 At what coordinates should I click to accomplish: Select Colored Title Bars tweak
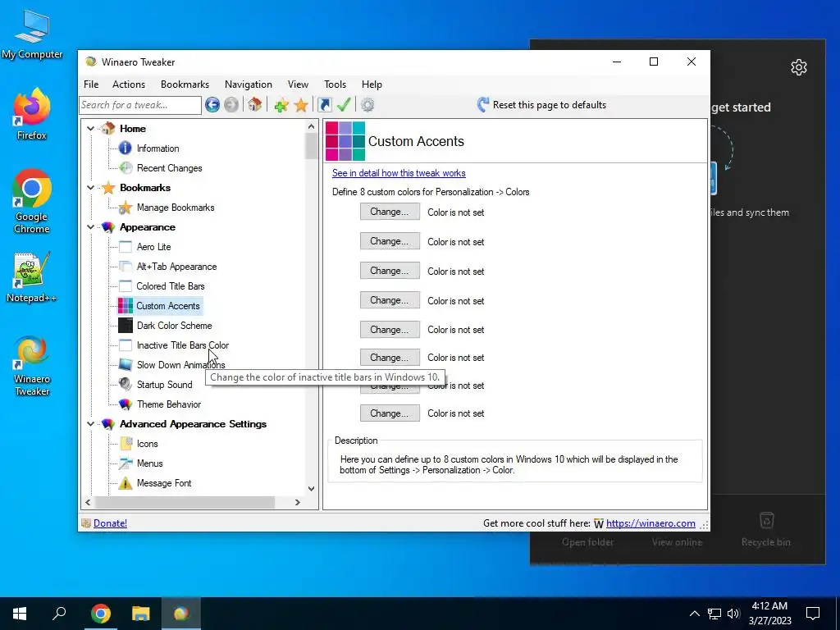pos(171,286)
